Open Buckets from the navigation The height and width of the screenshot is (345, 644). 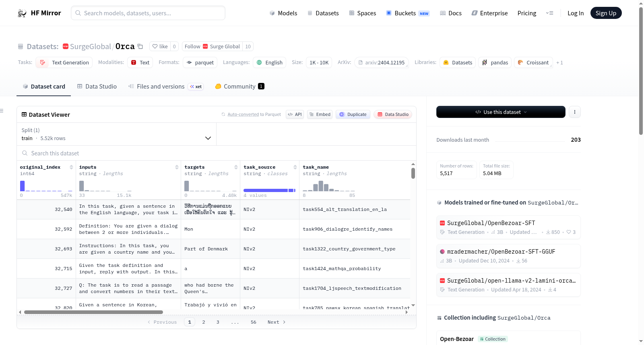tap(408, 13)
